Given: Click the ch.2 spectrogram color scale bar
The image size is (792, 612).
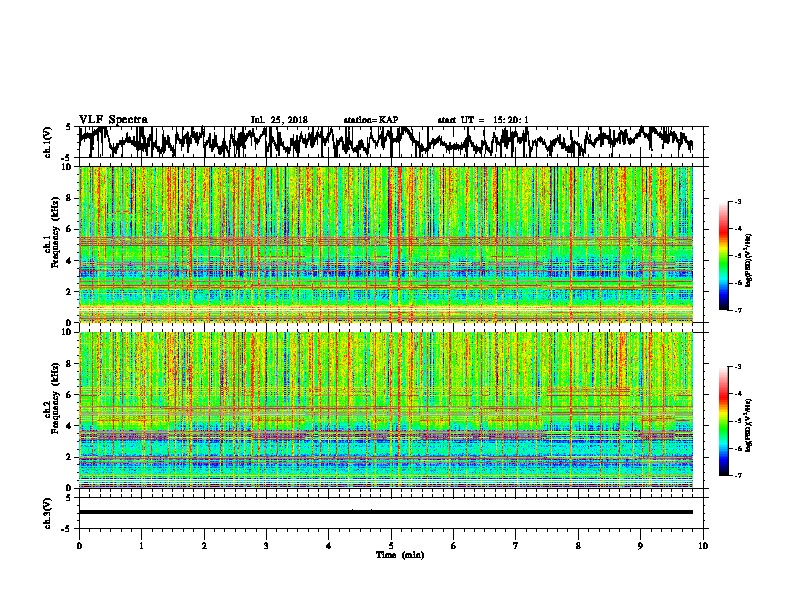Looking at the screenshot, I should pyautogui.click(x=724, y=421).
